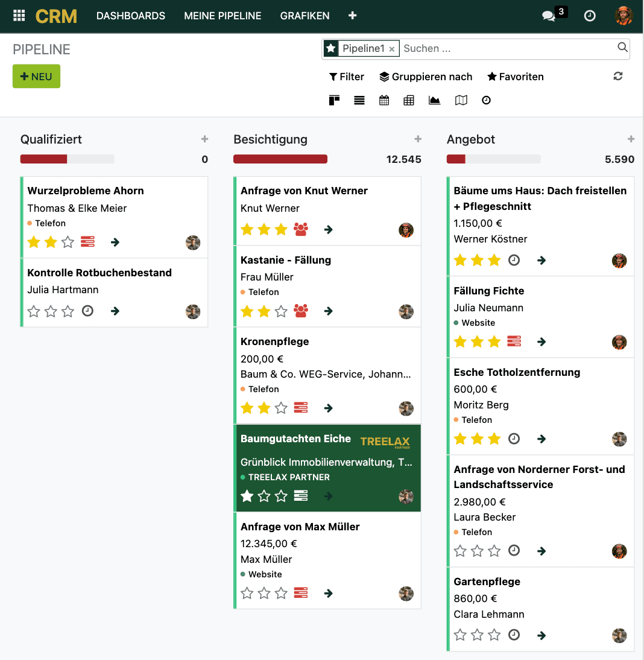This screenshot has width=644, height=660.
Task: Set first star on Gartenpflege card
Action: pos(460,634)
